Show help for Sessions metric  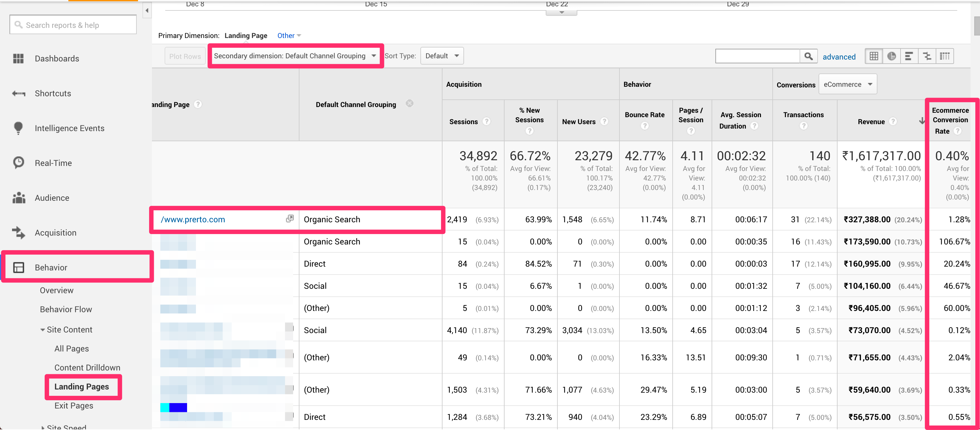(486, 121)
